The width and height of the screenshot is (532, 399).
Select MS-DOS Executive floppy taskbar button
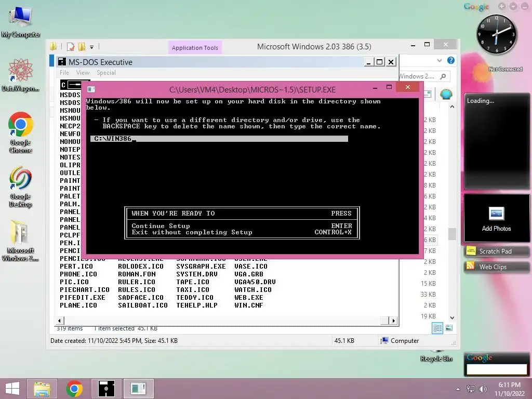(x=106, y=389)
